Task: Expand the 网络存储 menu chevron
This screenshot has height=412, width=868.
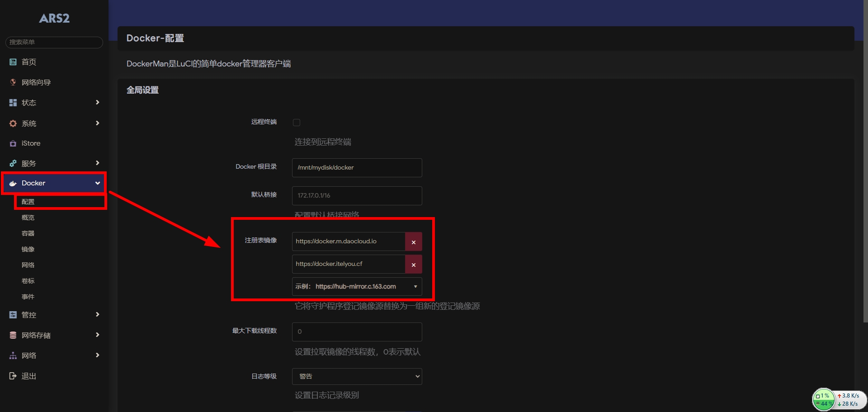Action: pos(97,335)
